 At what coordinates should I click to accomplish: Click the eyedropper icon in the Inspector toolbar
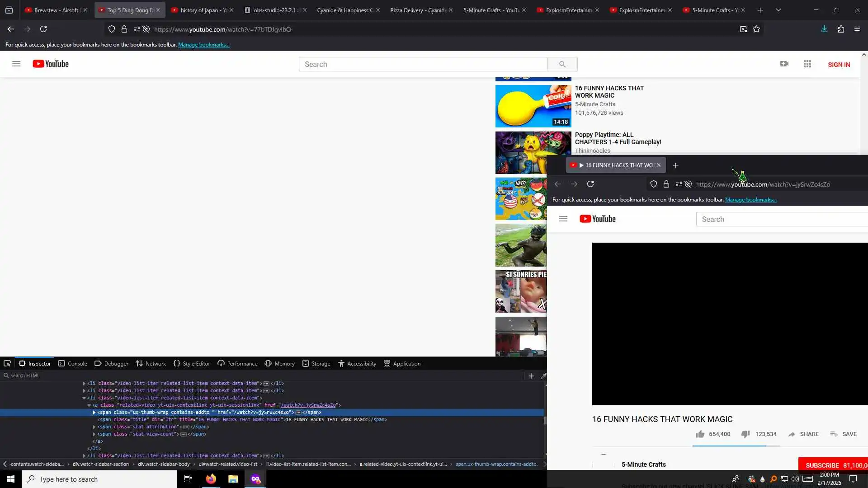coord(543,376)
